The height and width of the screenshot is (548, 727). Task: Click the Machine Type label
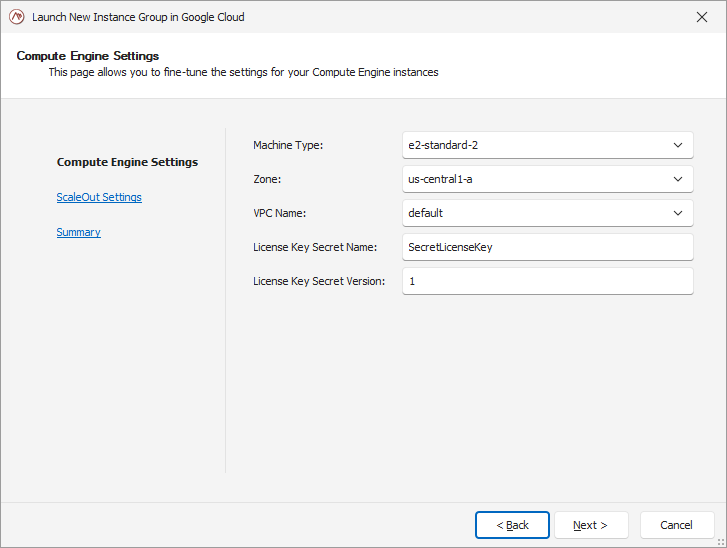[288, 145]
